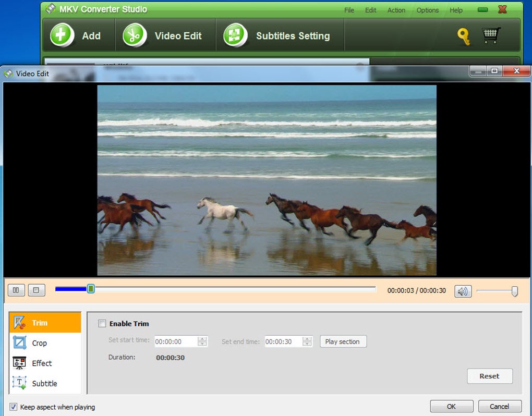Confirm with the OK button
The image size is (532, 416).
coord(451,406)
